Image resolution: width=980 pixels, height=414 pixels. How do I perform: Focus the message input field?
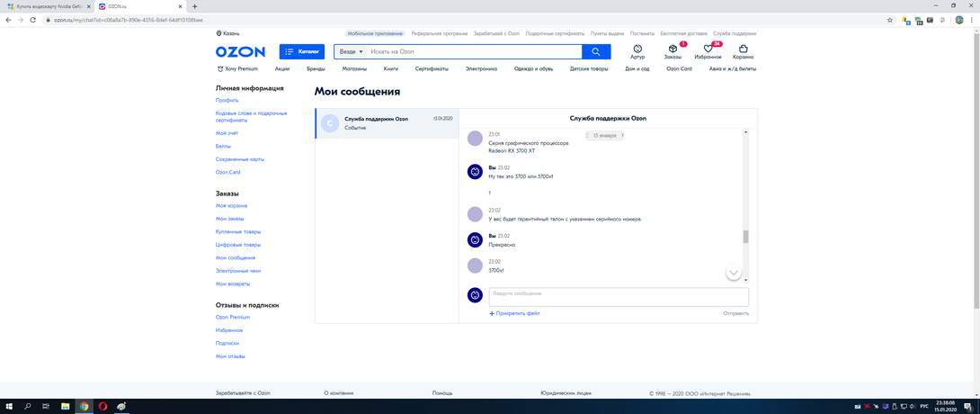click(619, 297)
